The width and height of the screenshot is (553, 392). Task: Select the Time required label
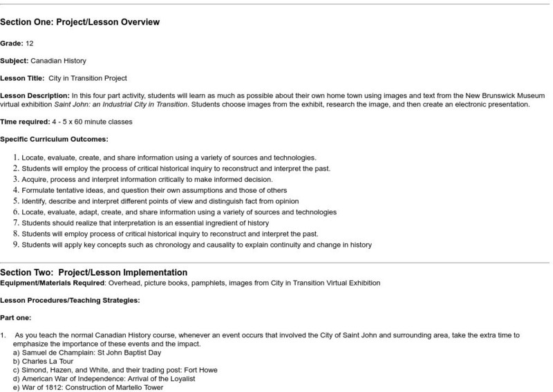tap(24, 122)
